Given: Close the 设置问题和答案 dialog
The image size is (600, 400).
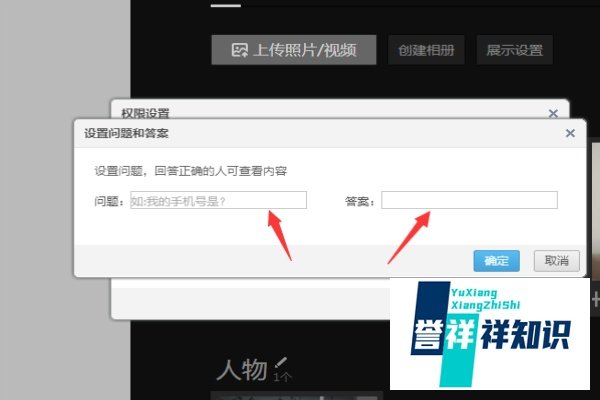Looking at the screenshot, I should pyautogui.click(x=570, y=133).
